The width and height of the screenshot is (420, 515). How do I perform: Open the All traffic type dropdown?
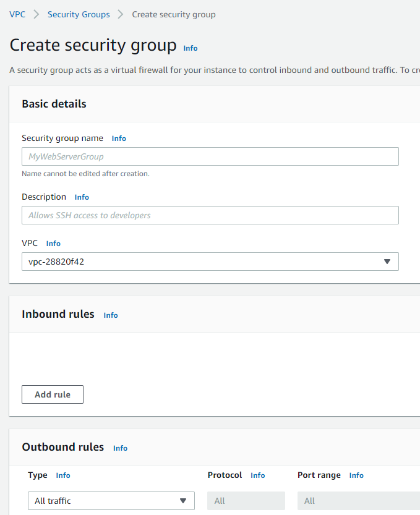pyautogui.click(x=105, y=501)
